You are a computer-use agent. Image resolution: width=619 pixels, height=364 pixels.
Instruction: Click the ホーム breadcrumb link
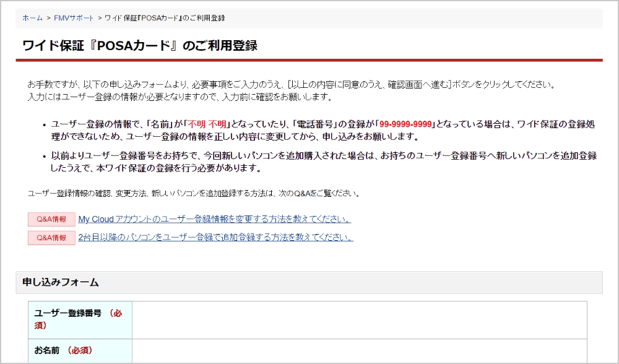pyautogui.click(x=32, y=18)
